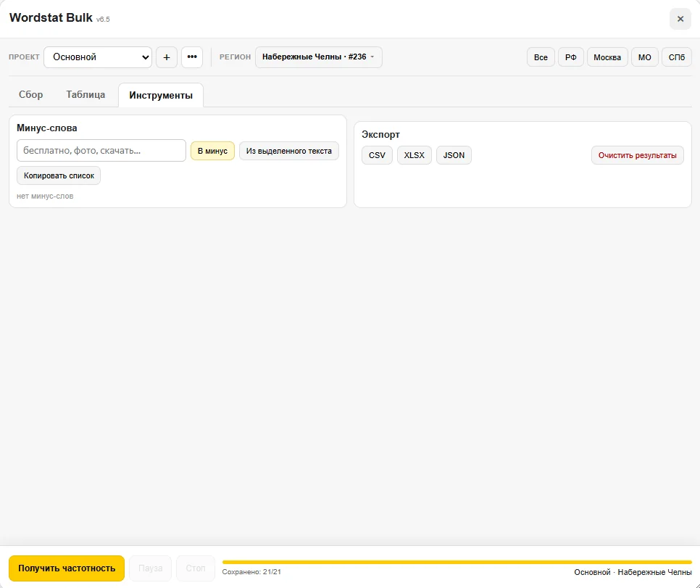The width and height of the screenshot is (700, 588).
Task: Click Основной · Набережные Челны status text
Action: (x=633, y=572)
